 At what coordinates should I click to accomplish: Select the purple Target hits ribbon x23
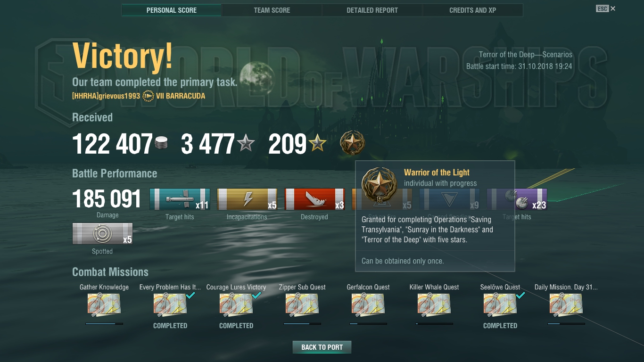517,199
